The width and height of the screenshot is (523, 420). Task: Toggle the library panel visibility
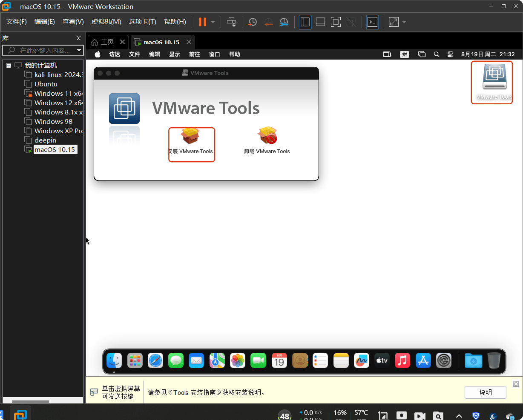pyautogui.click(x=305, y=22)
